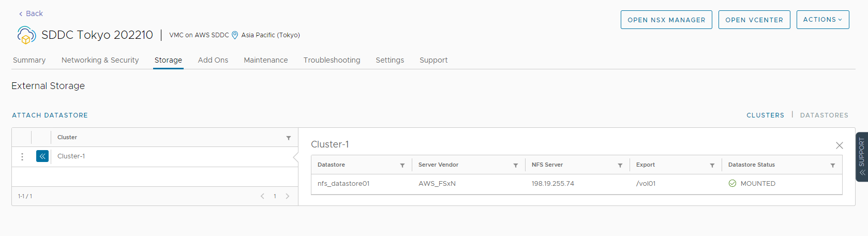Expand the Actions dropdown

pos(822,20)
